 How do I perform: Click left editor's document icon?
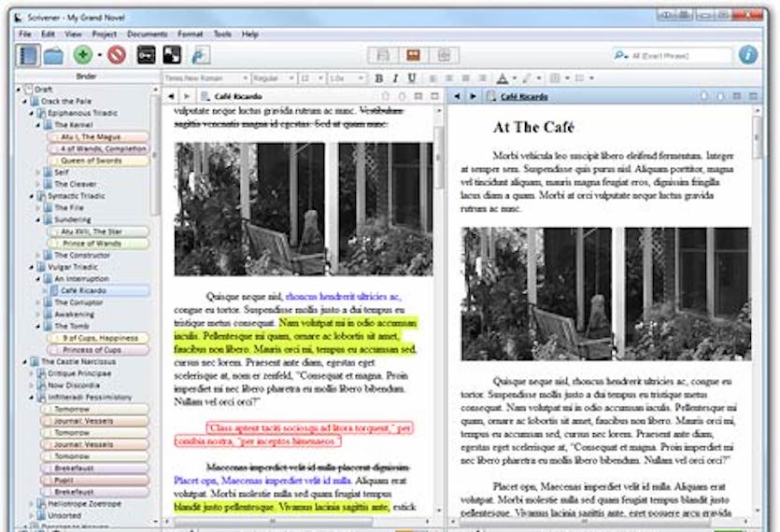205,96
